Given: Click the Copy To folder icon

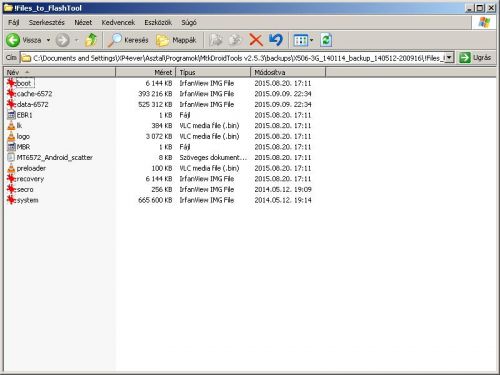Looking at the screenshot, I should click(235, 40).
